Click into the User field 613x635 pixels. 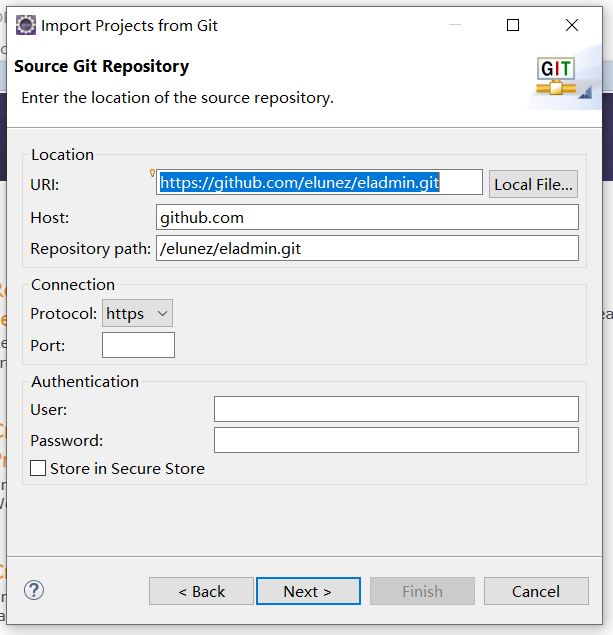click(x=396, y=409)
